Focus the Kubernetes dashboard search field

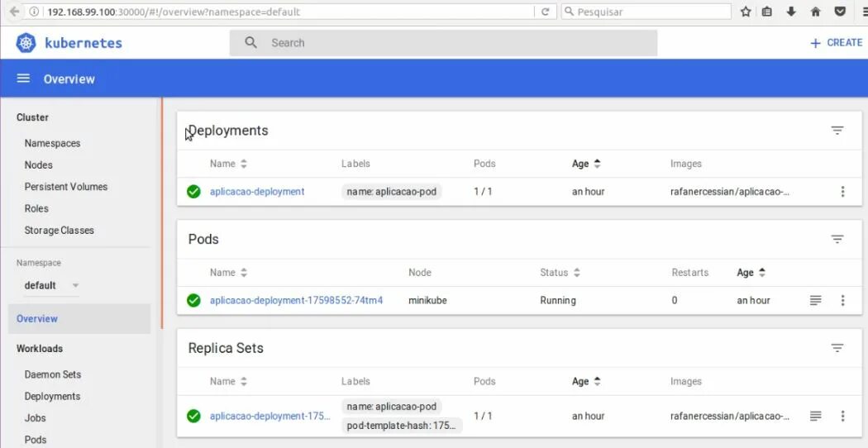pyautogui.click(x=443, y=43)
